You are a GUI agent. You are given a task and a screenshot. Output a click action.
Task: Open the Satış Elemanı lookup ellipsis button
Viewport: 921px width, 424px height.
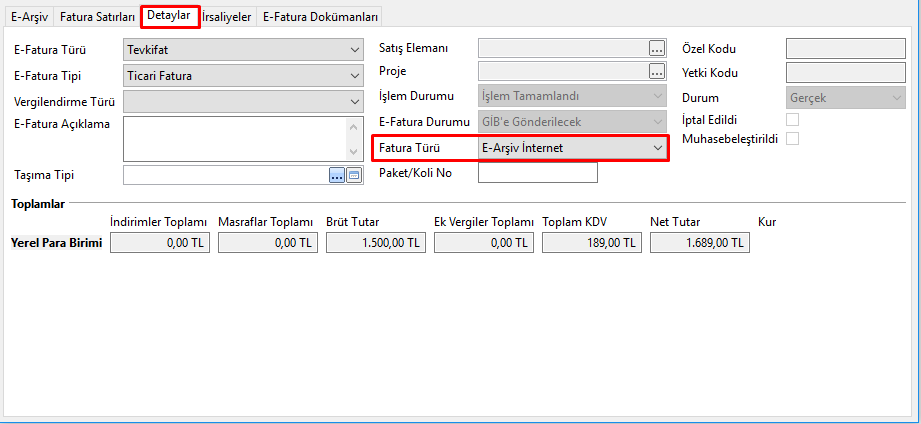point(656,47)
